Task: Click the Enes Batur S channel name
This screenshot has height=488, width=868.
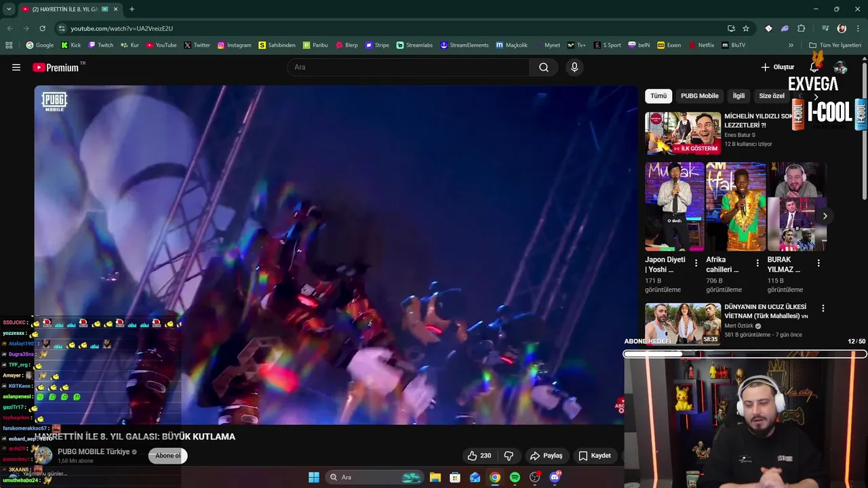Action: coord(739,136)
